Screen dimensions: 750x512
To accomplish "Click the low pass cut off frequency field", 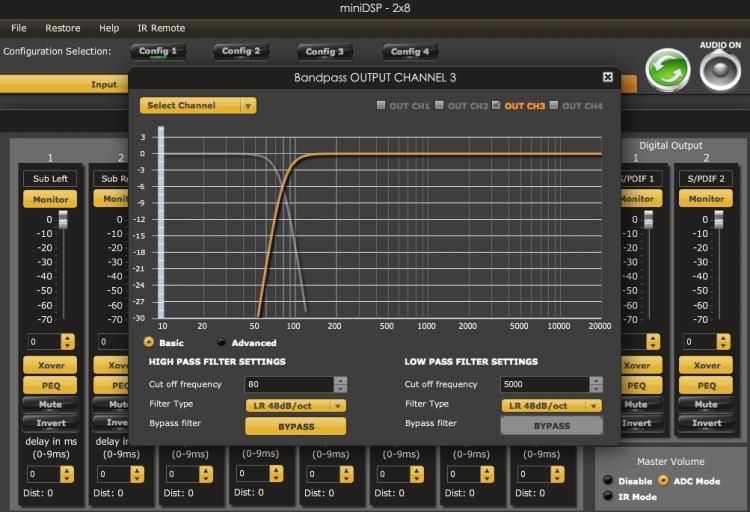I will click(545, 384).
